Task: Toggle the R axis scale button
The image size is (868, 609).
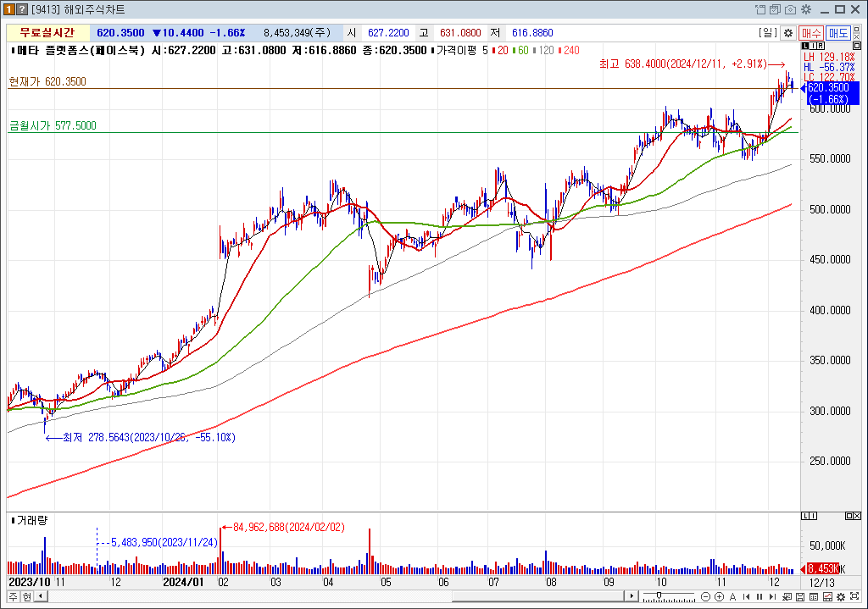Action: pos(819,46)
